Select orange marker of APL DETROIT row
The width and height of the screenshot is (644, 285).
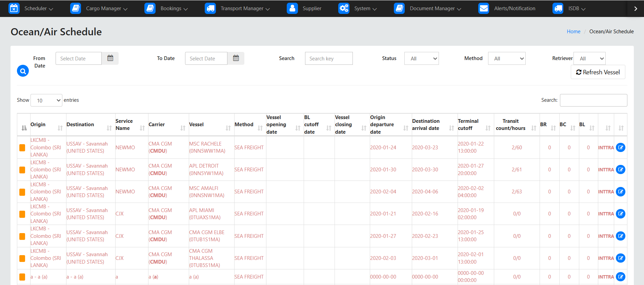[x=22, y=170]
